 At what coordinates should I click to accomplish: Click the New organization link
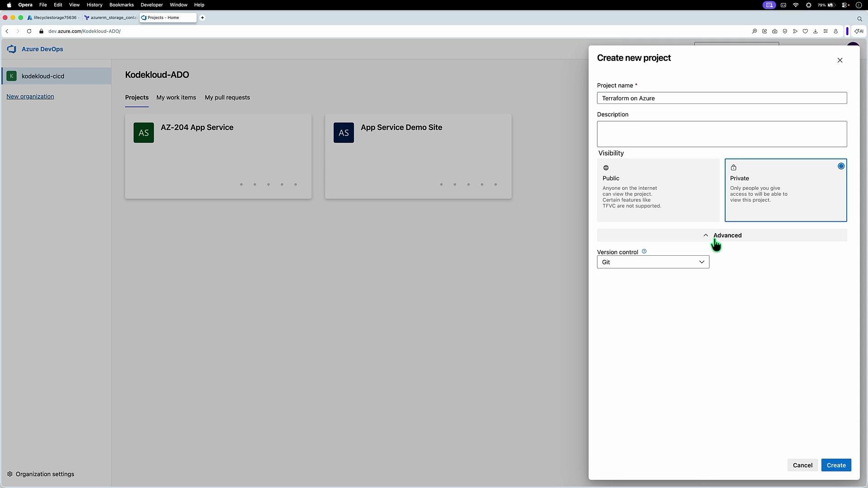30,97
